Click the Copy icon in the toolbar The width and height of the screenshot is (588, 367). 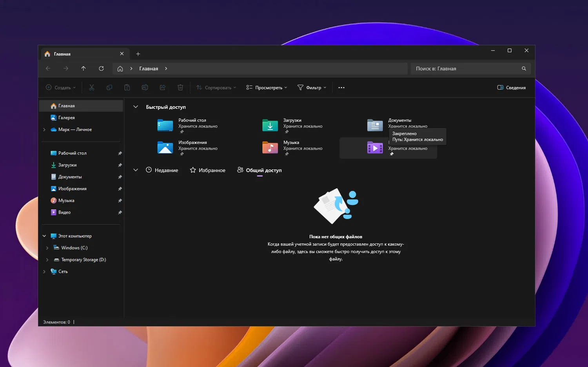pyautogui.click(x=109, y=88)
